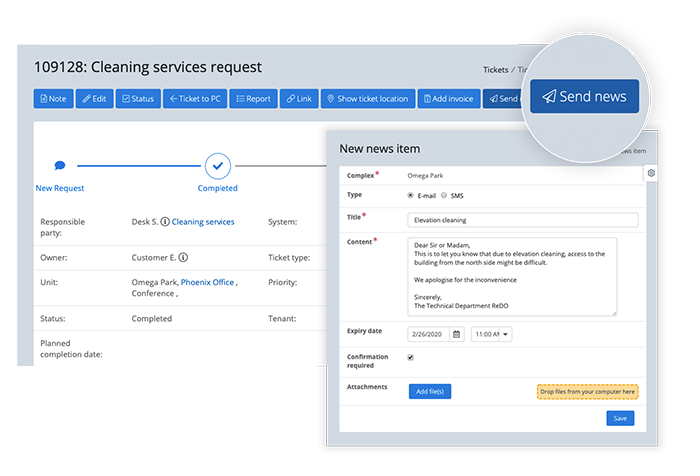This screenshot has height=476, width=700.
Task: Select the E-mail radio button
Action: coord(410,195)
